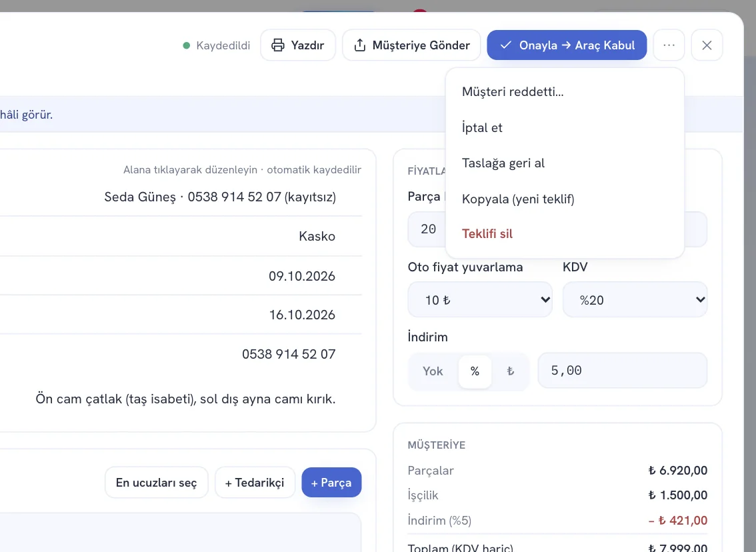Viewport: 756px width, 552px height.
Task: Open the three-dots more options menu
Action: 669,45
